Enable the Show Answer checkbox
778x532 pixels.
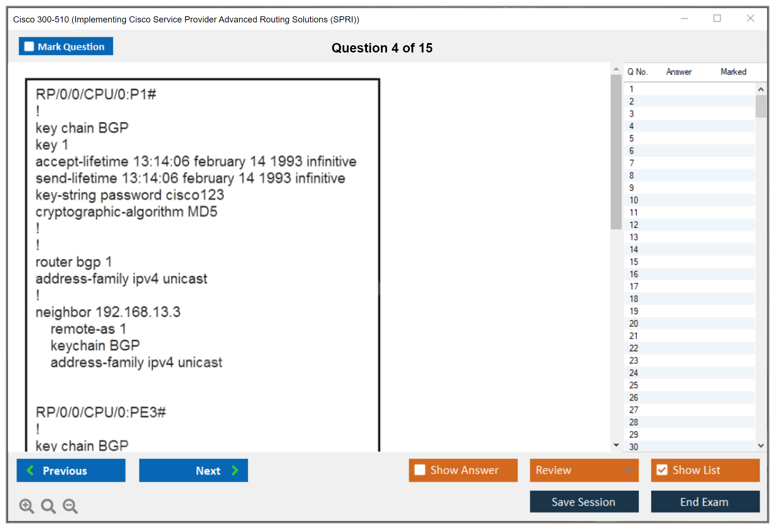point(420,470)
